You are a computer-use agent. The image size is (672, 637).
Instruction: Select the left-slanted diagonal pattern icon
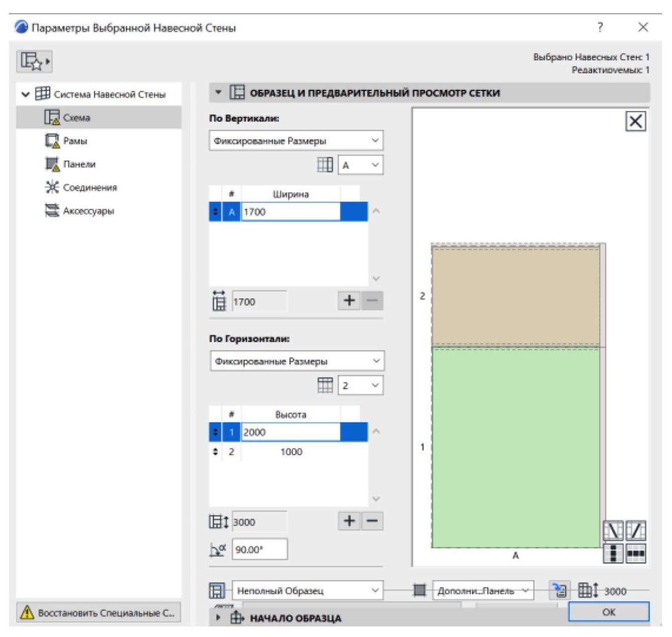pyautogui.click(x=613, y=530)
